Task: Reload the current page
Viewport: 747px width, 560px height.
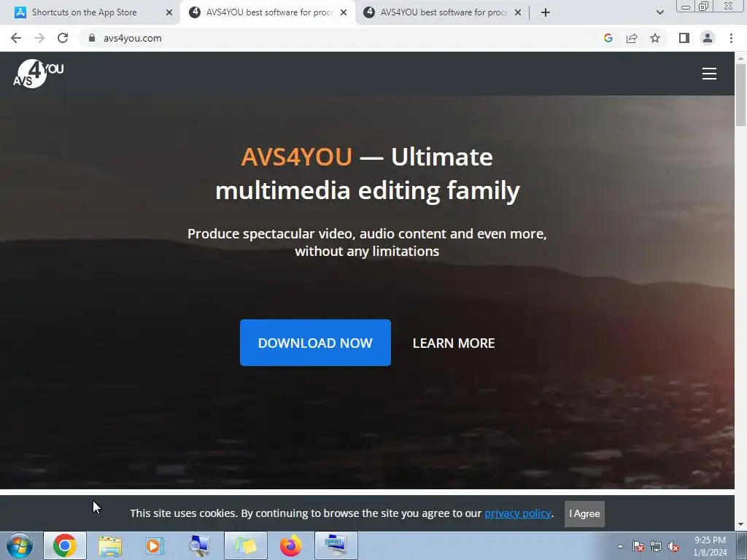Action: pos(63,38)
